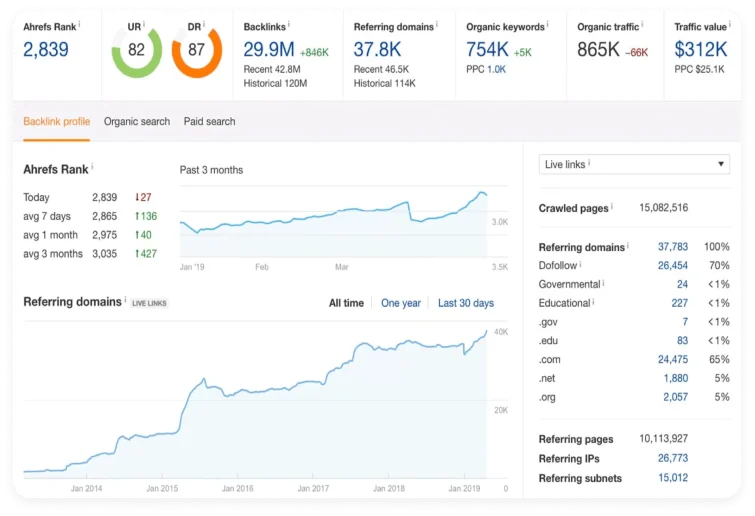Open the Paid search tab
This screenshot has height=516, width=755.
[209, 121]
